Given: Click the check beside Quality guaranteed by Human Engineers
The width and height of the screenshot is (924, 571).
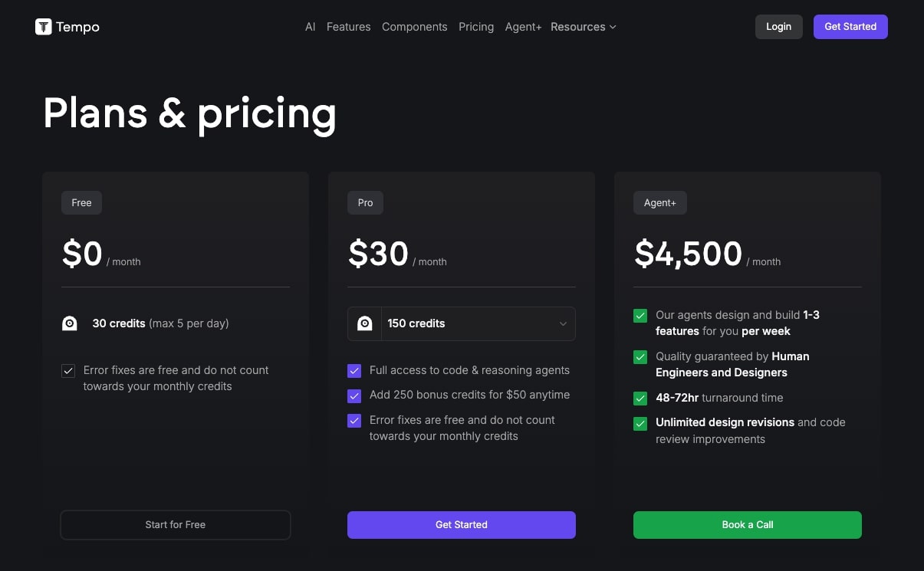Looking at the screenshot, I should tap(640, 356).
